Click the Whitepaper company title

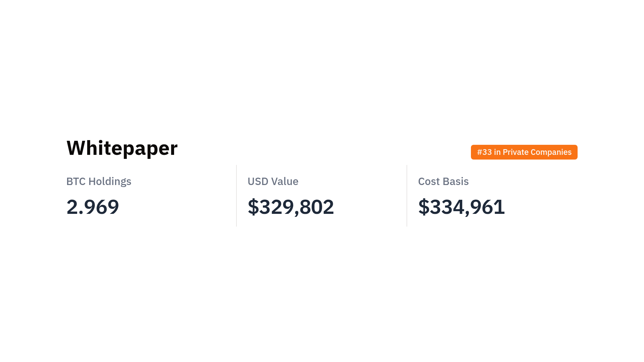(122, 148)
